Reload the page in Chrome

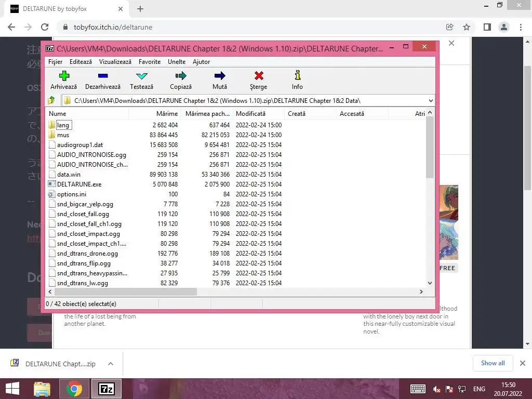click(x=45, y=27)
